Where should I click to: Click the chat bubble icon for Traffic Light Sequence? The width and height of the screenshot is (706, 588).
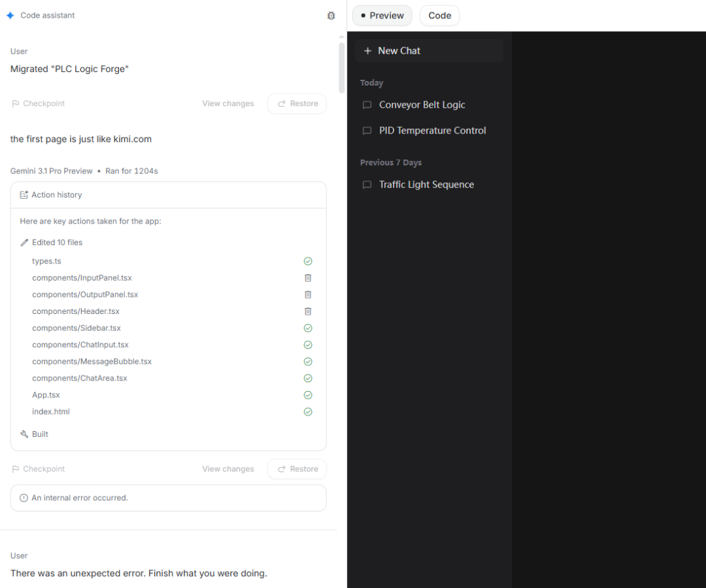[x=367, y=184]
